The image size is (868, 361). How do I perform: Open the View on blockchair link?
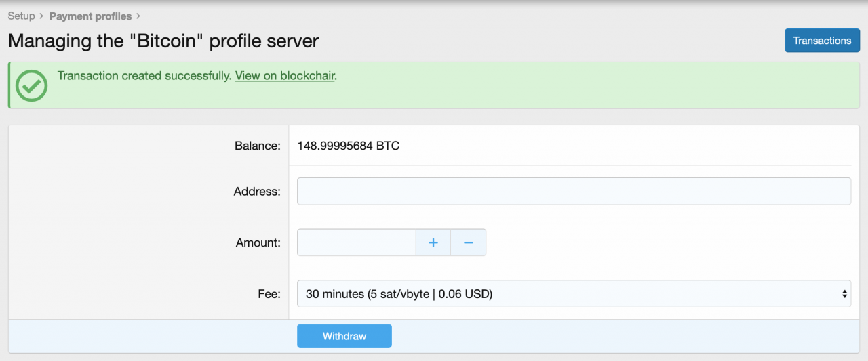(285, 76)
